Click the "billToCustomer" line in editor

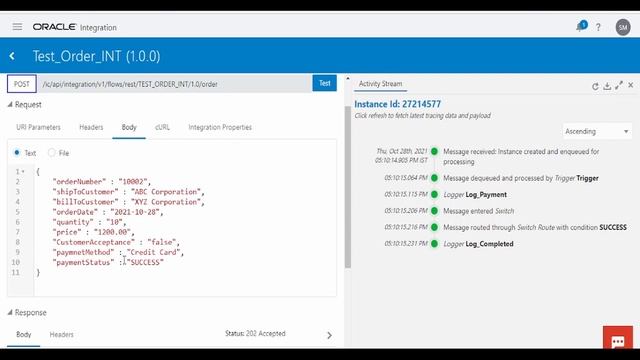click(128, 202)
